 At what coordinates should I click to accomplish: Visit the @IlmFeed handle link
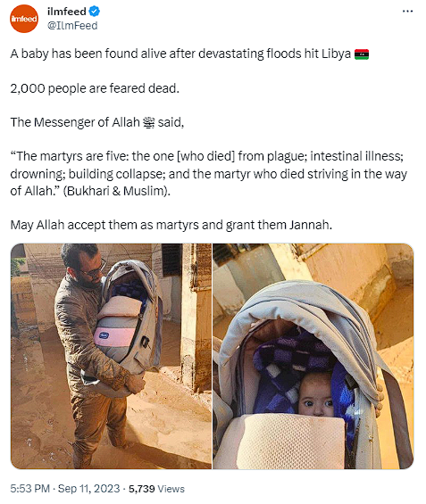[72, 26]
